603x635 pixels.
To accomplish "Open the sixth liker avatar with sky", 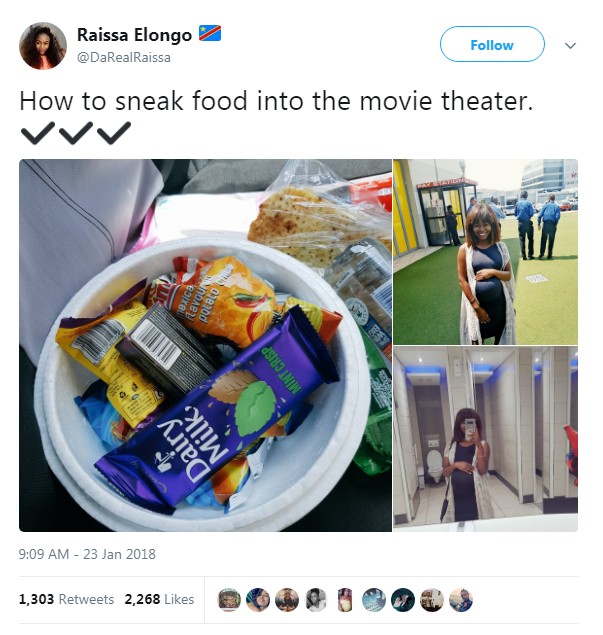I will [x=374, y=600].
